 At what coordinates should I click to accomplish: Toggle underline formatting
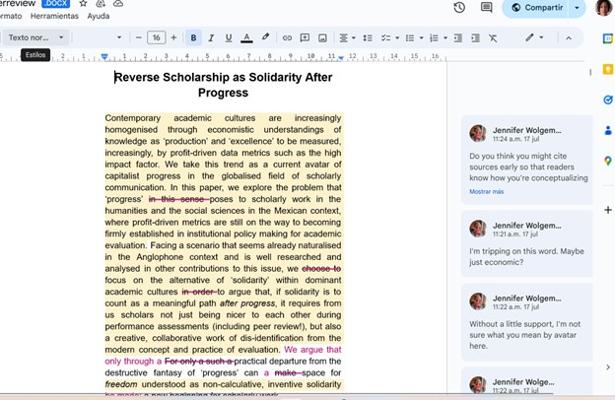tap(229, 38)
